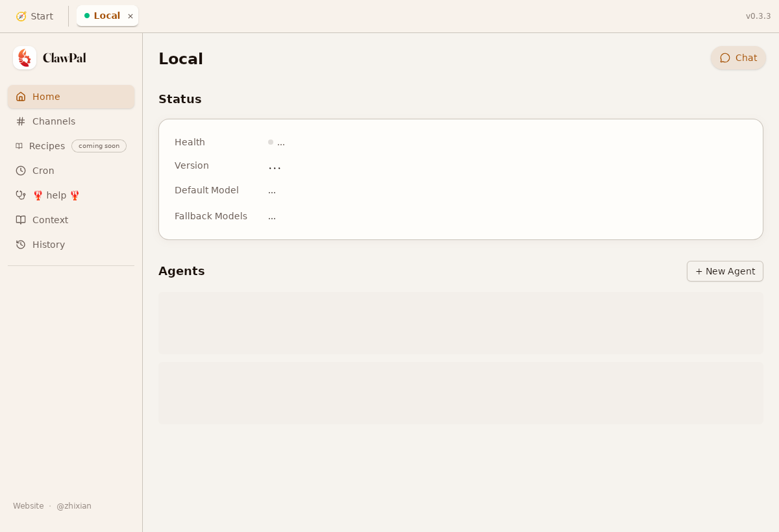
Task: Click the Recipes book icon
Action: [19, 146]
